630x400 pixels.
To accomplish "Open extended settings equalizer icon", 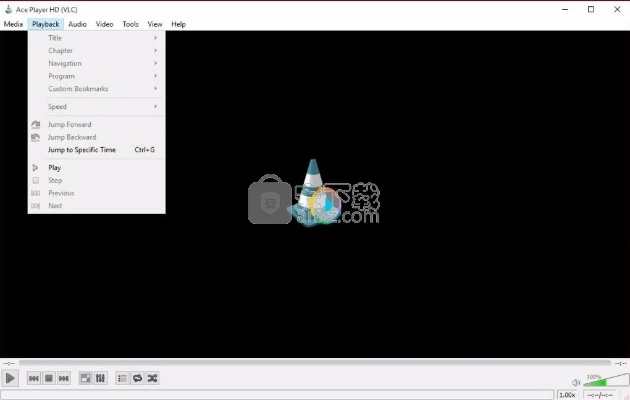I will pyautogui.click(x=100, y=378).
